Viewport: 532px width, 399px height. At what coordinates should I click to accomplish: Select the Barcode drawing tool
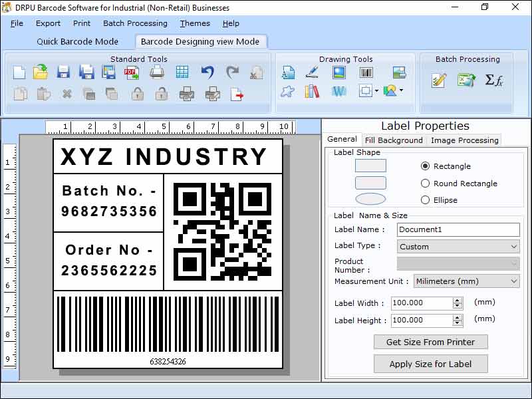pos(368,73)
